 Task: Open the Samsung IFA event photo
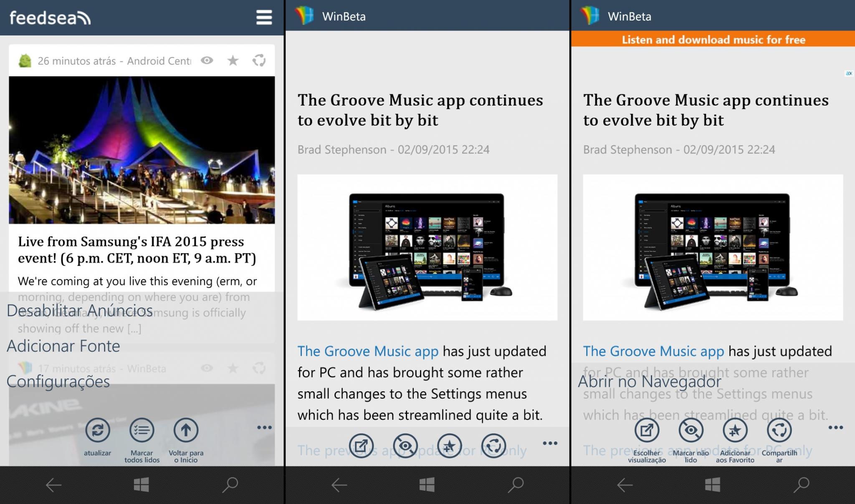142,150
